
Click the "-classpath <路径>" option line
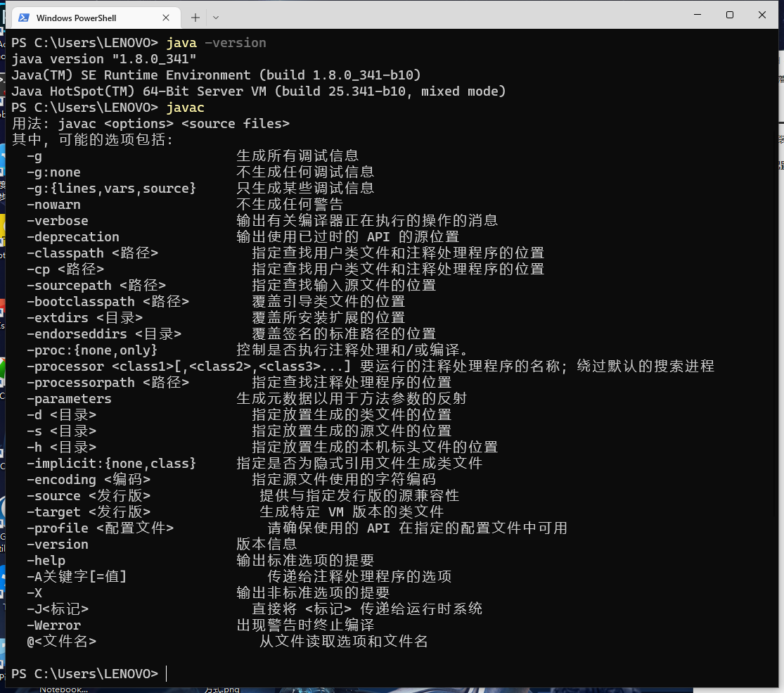pyautogui.click(x=91, y=253)
